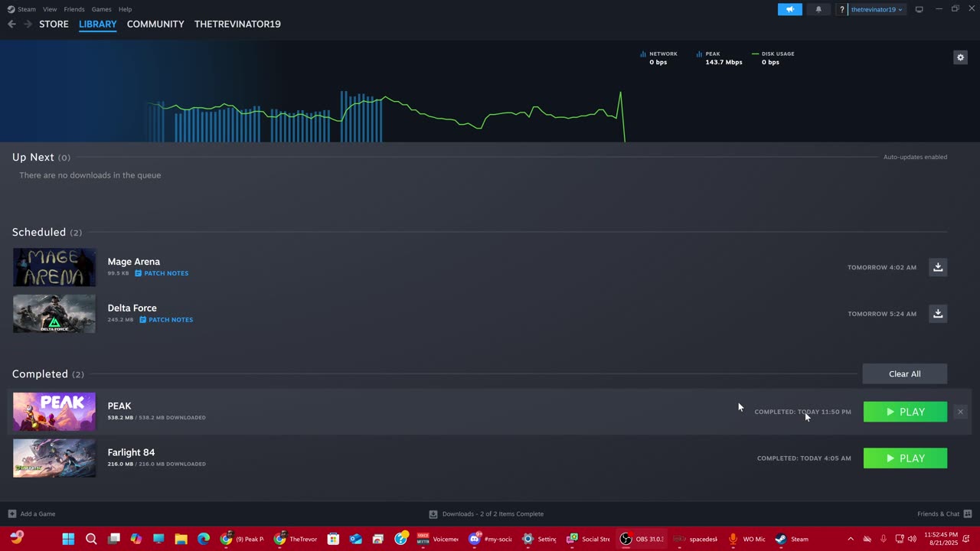Click the PEAK game thumbnail
The image size is (980, 551).
[x=54, y=412]
